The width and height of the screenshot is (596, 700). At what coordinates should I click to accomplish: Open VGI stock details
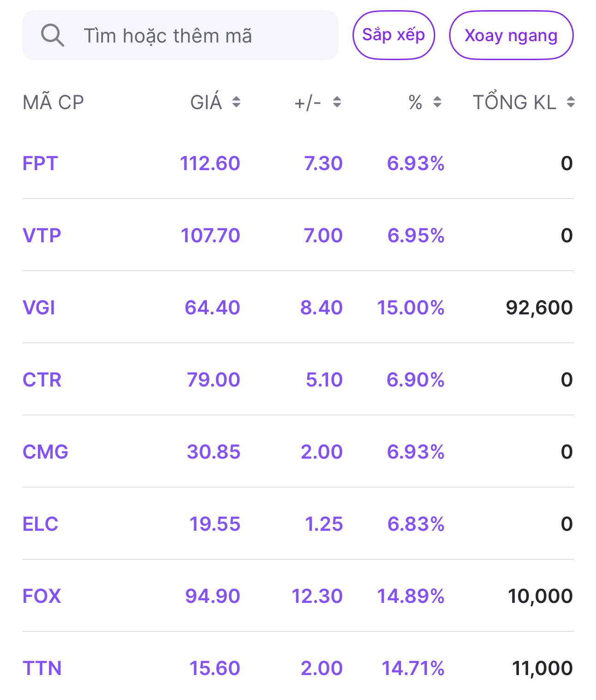[x=39, y=307]
